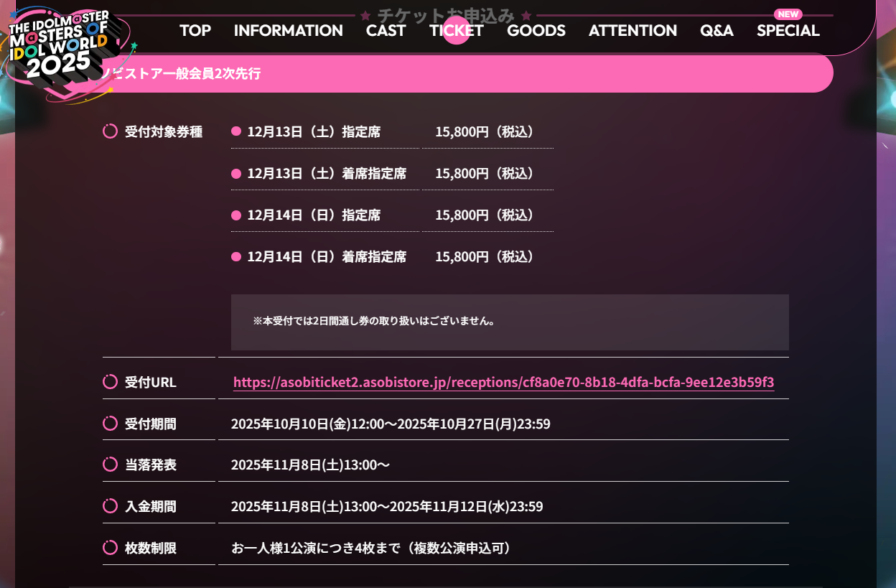896x588 pixels.
Task: Click the 当落発表 label
Action: pos(151,465)
